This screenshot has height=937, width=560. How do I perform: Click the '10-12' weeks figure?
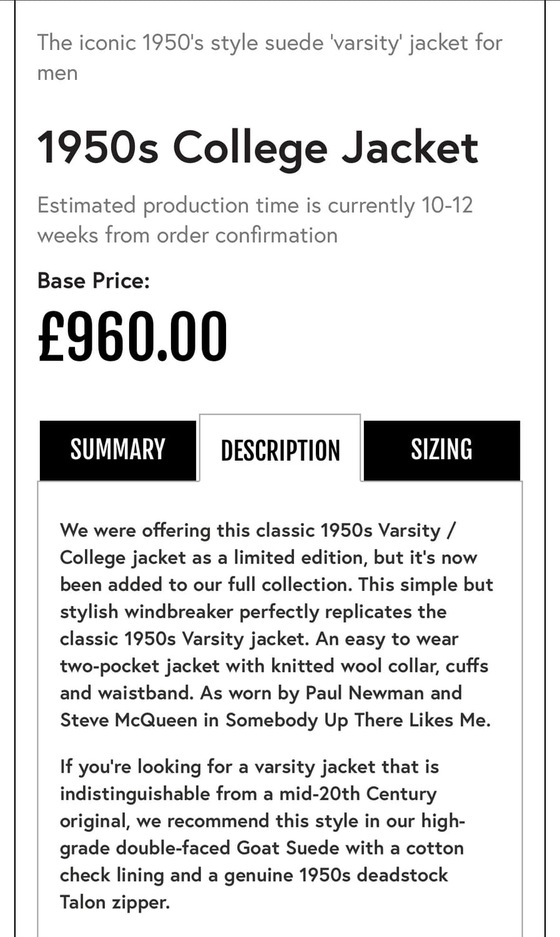pos(447,205)
